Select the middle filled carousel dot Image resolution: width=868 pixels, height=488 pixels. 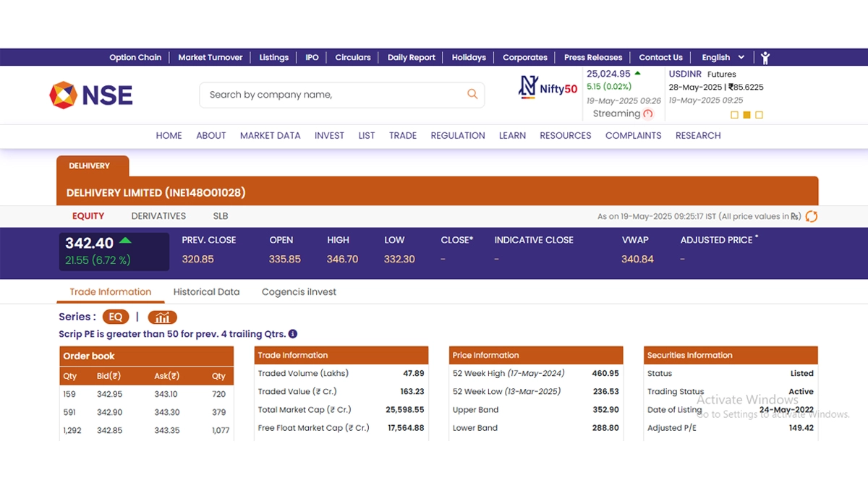[747, 115]
